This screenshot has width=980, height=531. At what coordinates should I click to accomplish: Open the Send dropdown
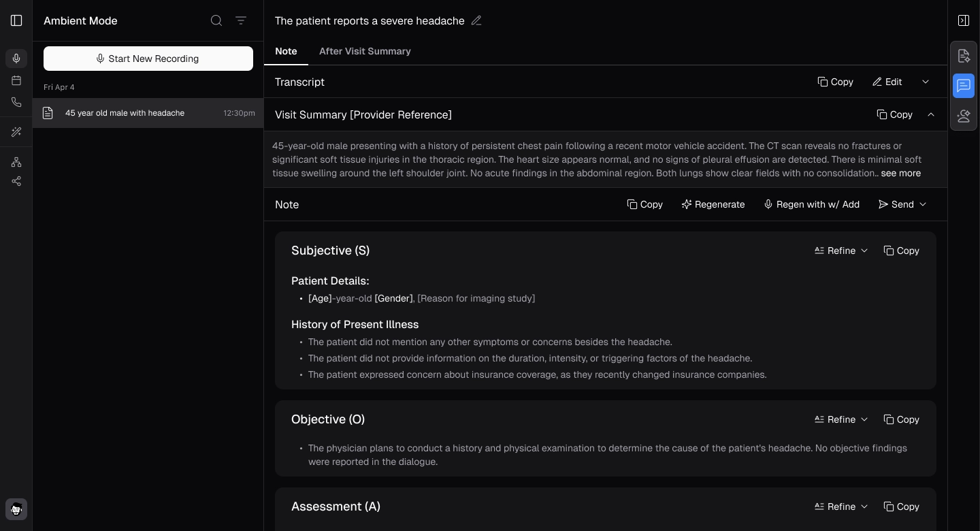(x=902, y=204)
